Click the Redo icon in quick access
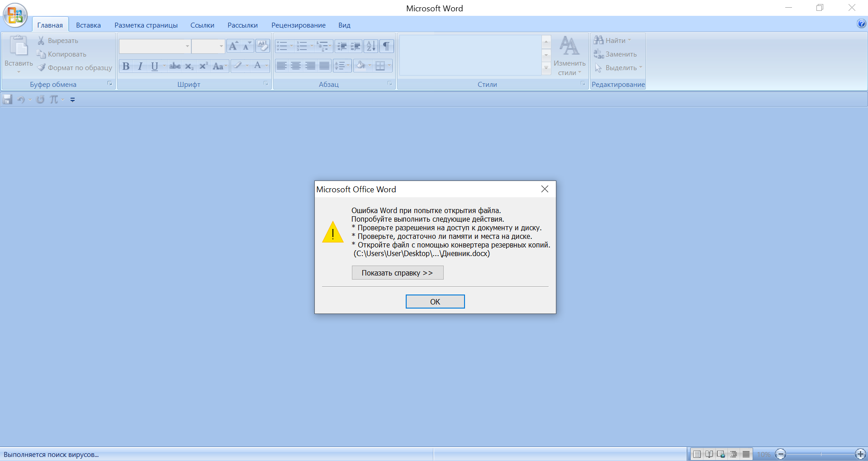The width and height of the screenshot is (868, 461). (40, 100)
